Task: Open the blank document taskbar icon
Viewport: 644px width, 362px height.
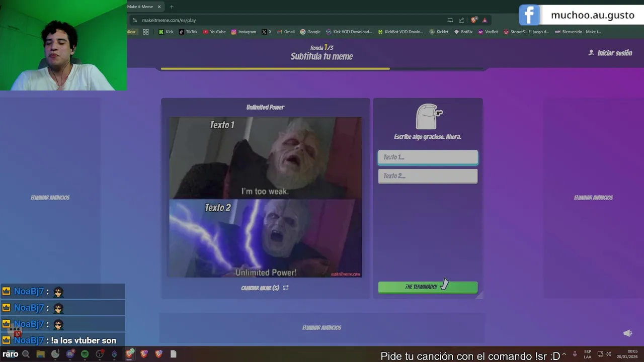Action: tap(173, 354)
